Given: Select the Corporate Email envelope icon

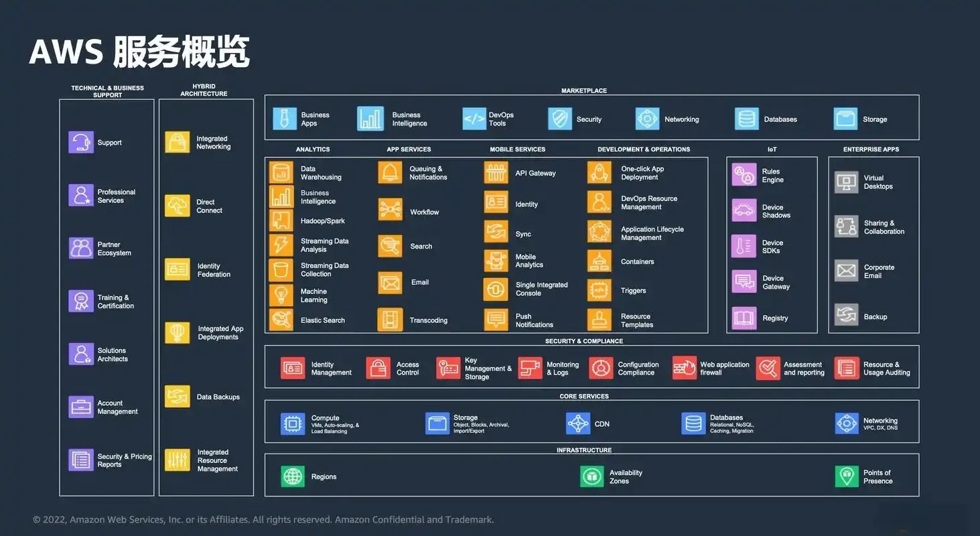Looking at the screenshot, I should coord(847,271).
